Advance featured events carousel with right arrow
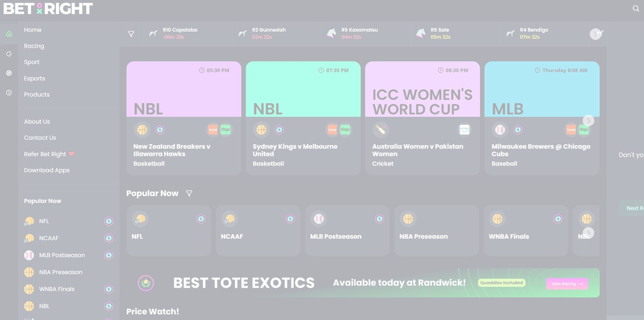The image size is (644, 320). pos(588,121)
